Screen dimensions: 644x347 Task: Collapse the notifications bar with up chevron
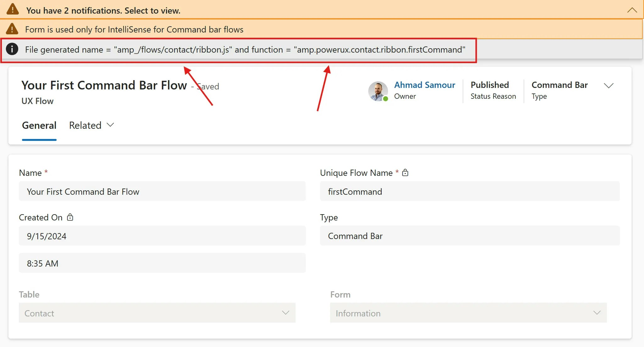tap(632, 10)
